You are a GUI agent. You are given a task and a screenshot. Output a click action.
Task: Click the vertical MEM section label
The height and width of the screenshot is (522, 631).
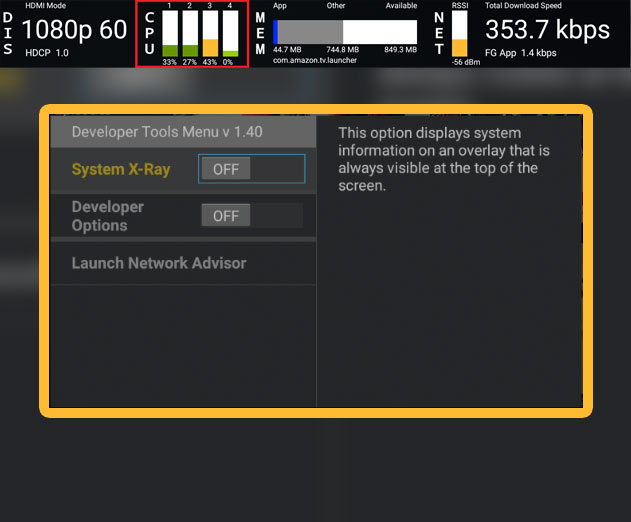(260, 33)
